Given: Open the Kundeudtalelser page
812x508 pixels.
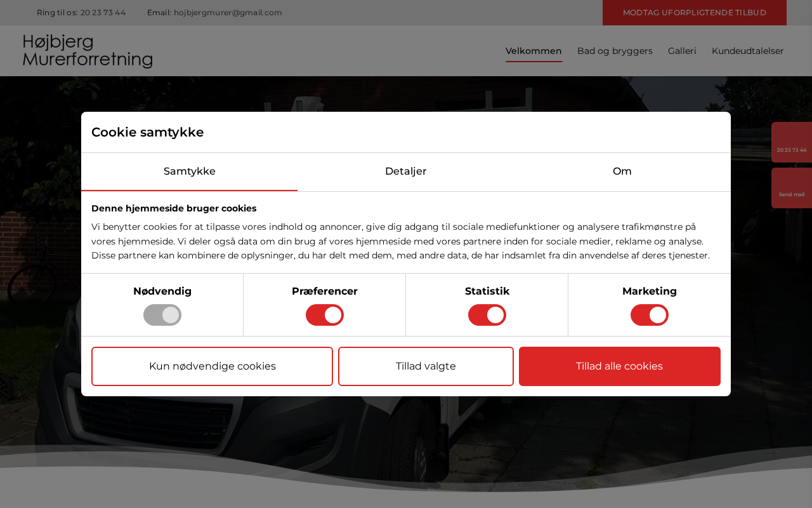Looking at the screenshot, I should click(748, 51).
